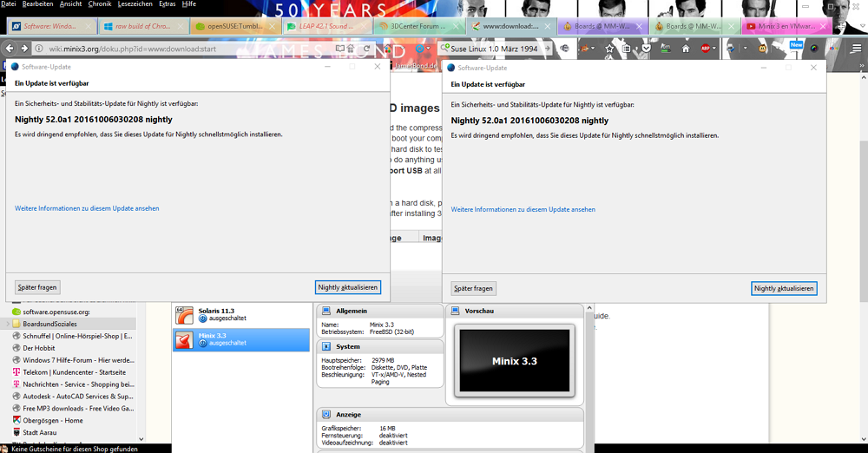Open the System section icon
Viewport: 868px width, 453px height.
(326, 346)
